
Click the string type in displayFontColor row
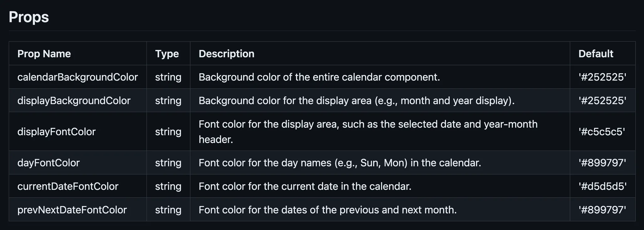[168, 131]
